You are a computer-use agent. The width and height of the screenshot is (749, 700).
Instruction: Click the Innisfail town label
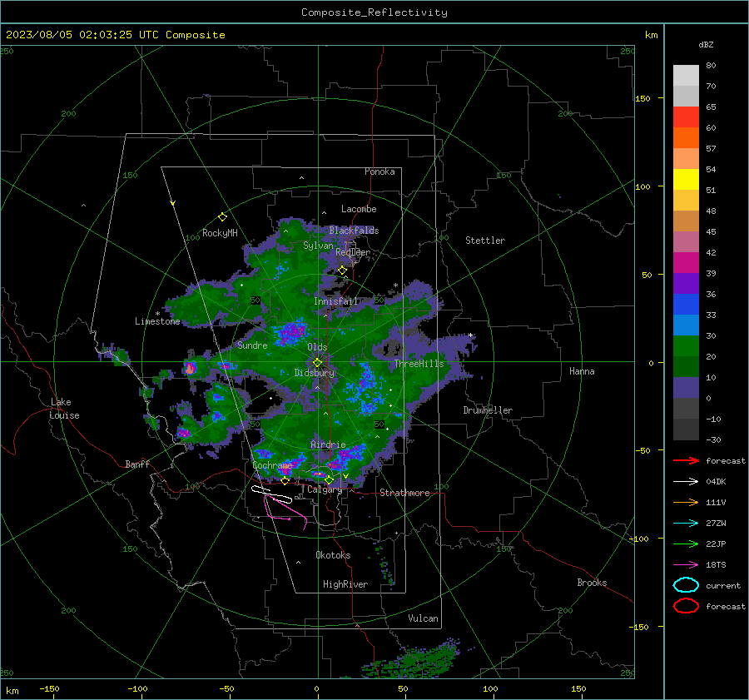point(336,301)
